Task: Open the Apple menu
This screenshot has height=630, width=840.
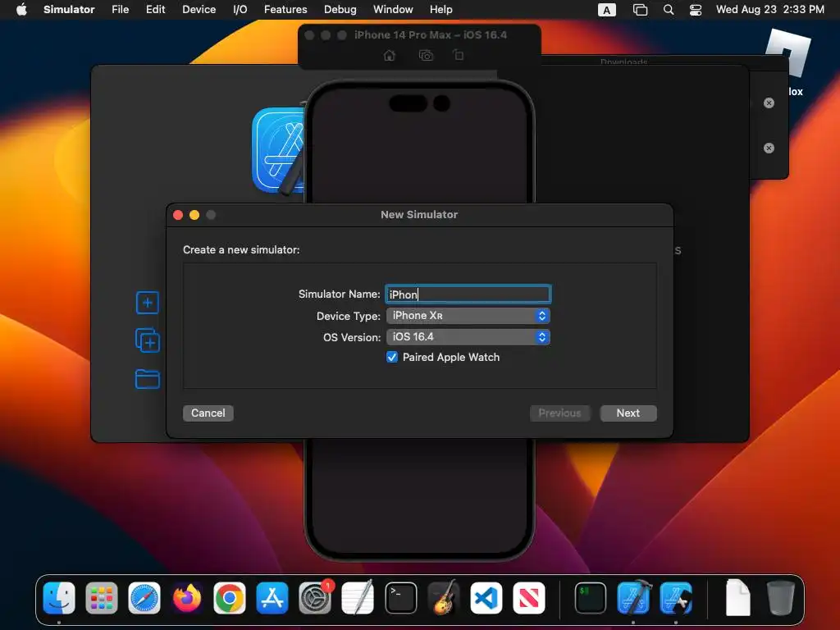Action: tap(21, 9)
